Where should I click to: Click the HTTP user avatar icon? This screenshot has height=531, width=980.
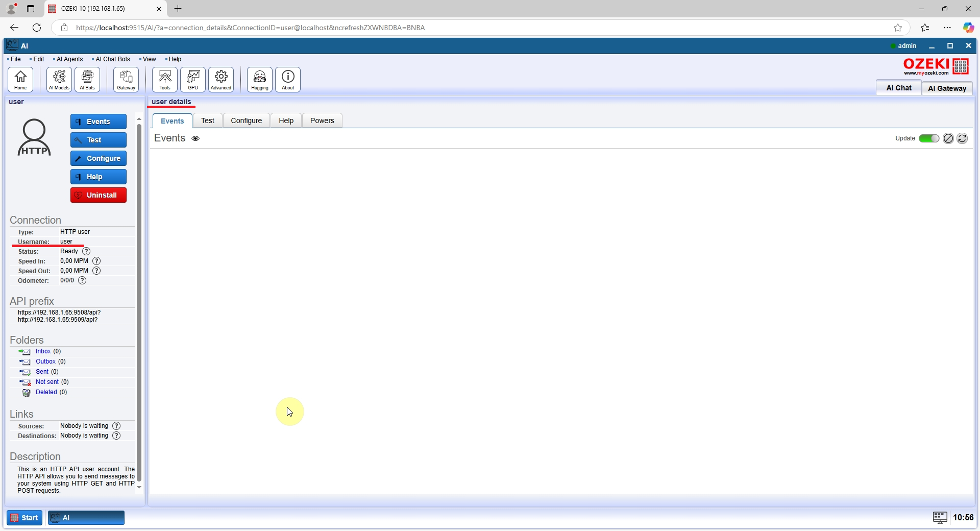34,137
